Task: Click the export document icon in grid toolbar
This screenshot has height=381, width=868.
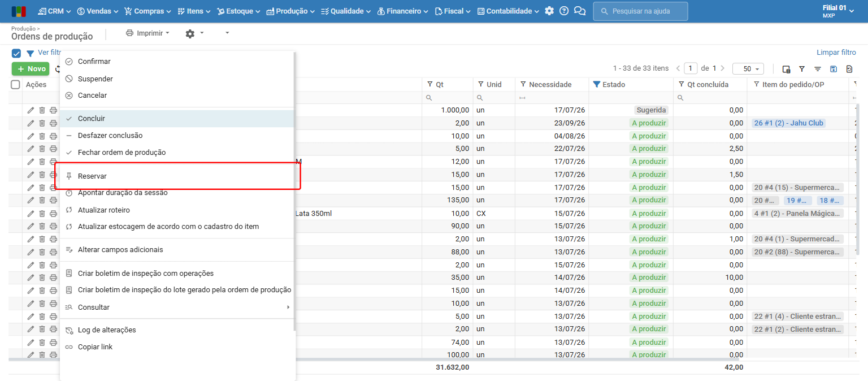Action: [849, 69]
